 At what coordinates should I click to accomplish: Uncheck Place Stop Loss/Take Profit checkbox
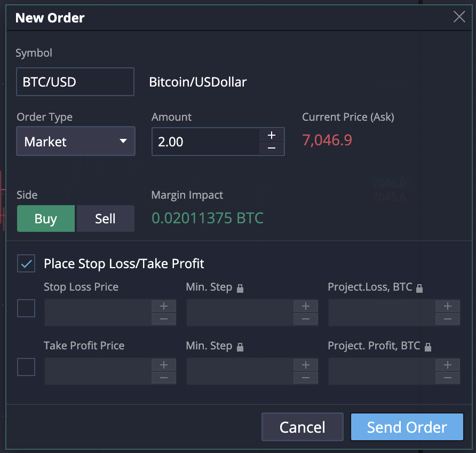(x=26, y=263)
